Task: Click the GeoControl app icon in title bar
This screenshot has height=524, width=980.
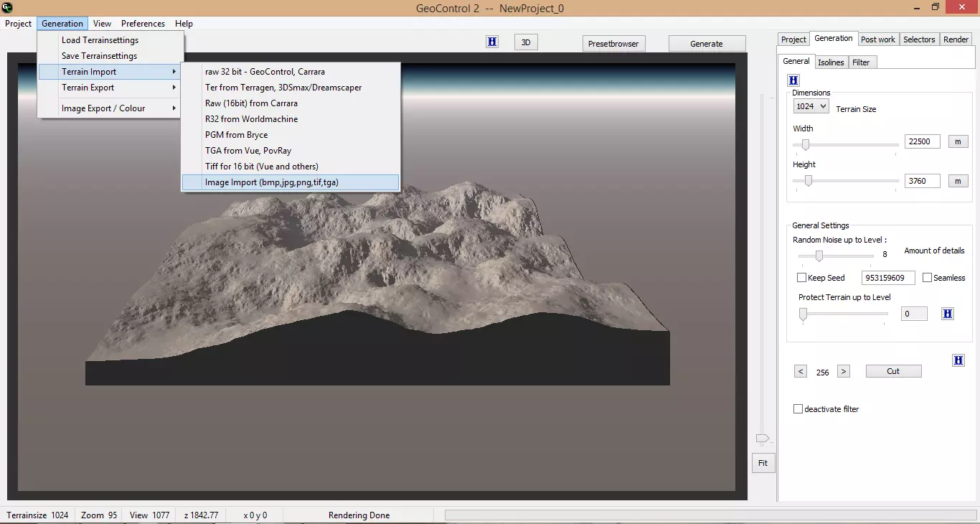Action: pyautogui.click(x=7, y=7)
